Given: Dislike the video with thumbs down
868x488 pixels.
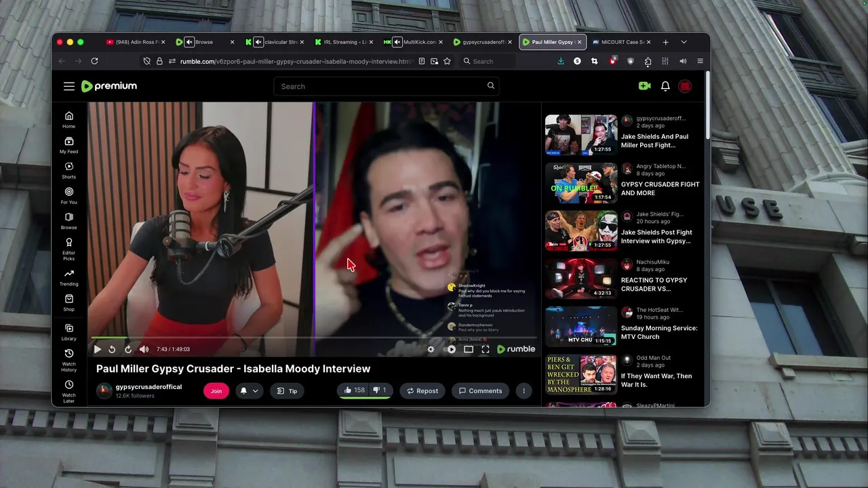Looking at the screenshot, I should [x=380, y=390].
